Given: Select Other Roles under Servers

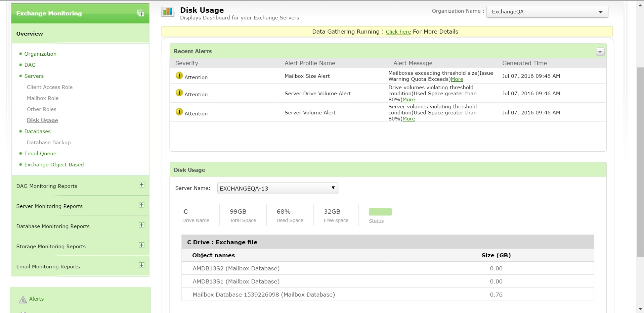Looking at the screenshot, I should [x=42, y=109].
